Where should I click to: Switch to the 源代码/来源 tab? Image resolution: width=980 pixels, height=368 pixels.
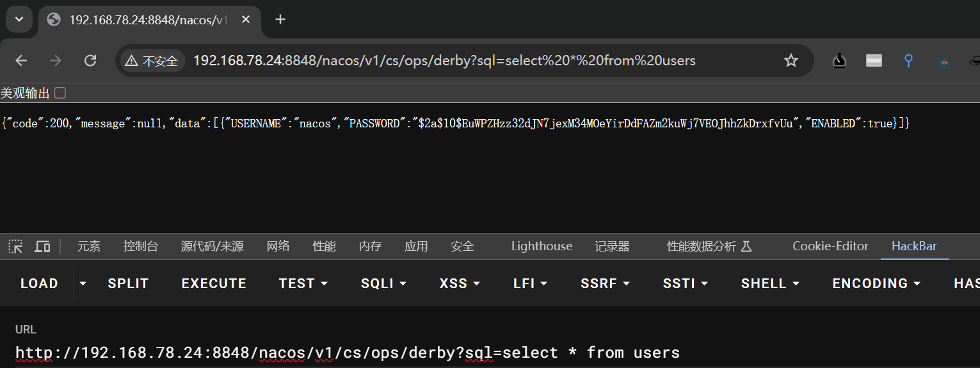[212, 246]
